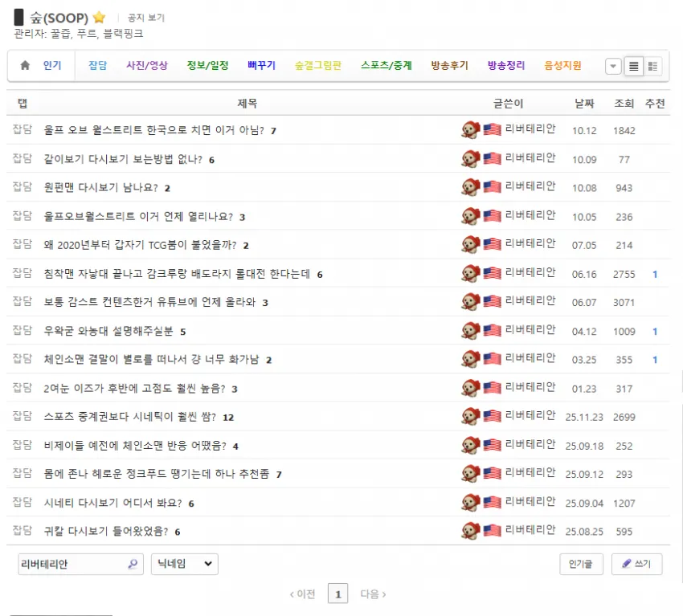Go to page 1 in pagination
Image resolution: width=683 pixels, height=616 pixels.
pos(338,594)
